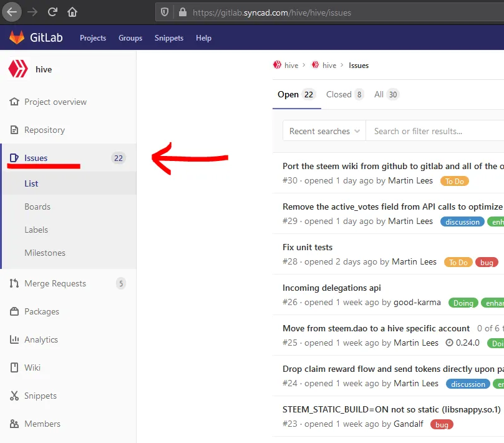This screenshot has height=443, width=504.
Task: Switch to the All issues tab
Action: pos(386,94)
